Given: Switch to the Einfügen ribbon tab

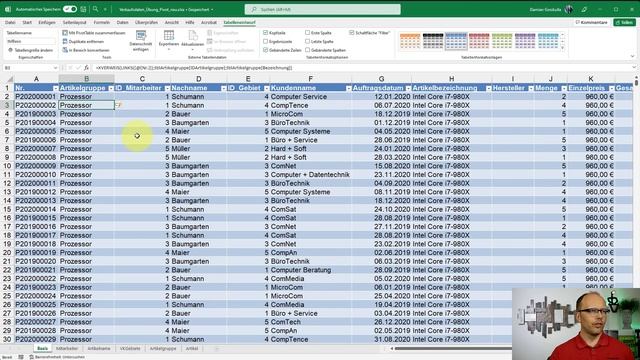Looking at the screenshot, I should [x=47, y=22].
